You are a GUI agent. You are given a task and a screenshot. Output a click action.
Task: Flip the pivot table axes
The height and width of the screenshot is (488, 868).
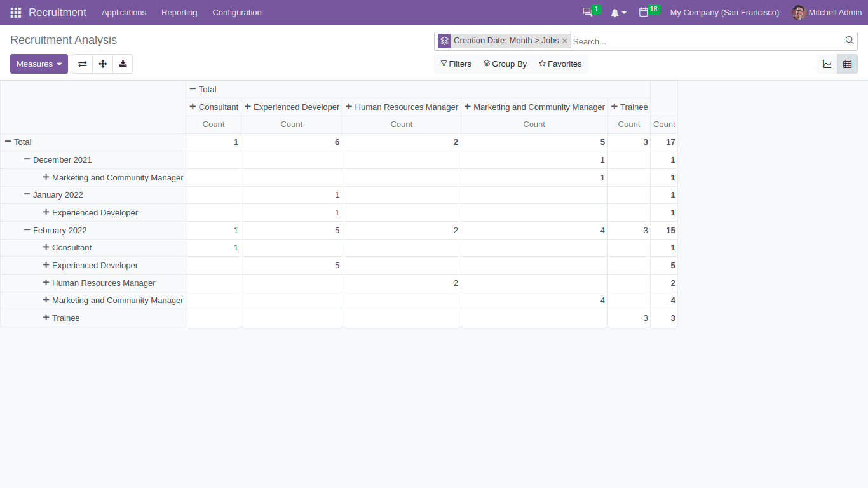82,64
